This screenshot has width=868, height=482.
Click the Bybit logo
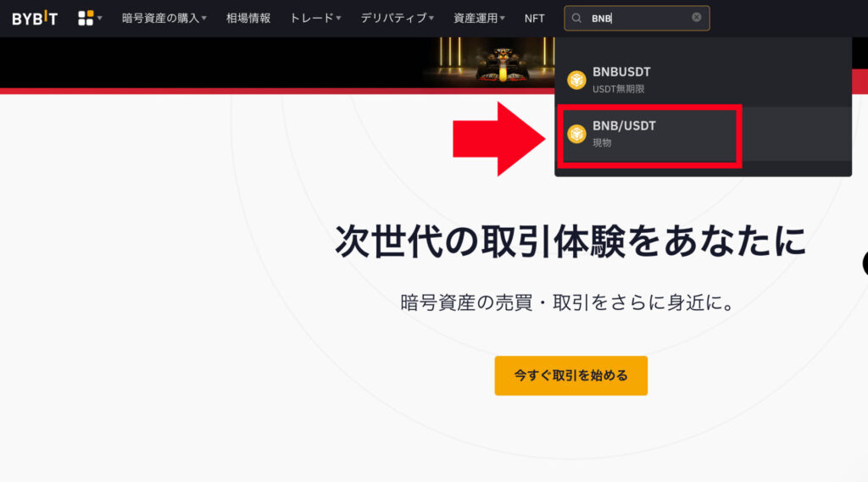point(35,19)
